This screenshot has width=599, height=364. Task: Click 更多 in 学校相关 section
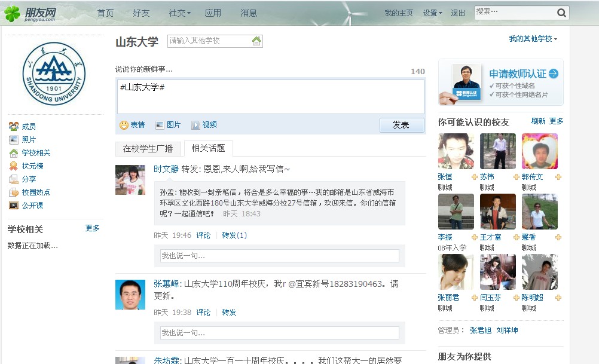tap(92, 228)
